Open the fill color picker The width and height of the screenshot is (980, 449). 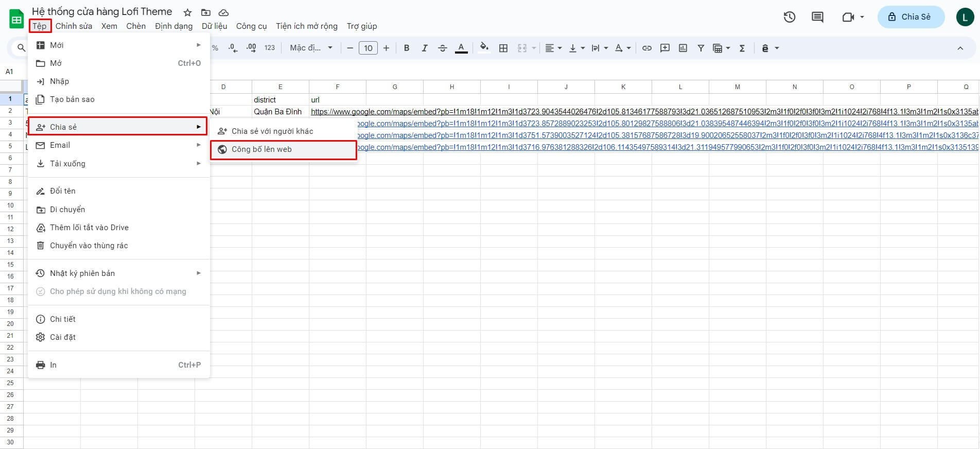[x=484, y=48]
